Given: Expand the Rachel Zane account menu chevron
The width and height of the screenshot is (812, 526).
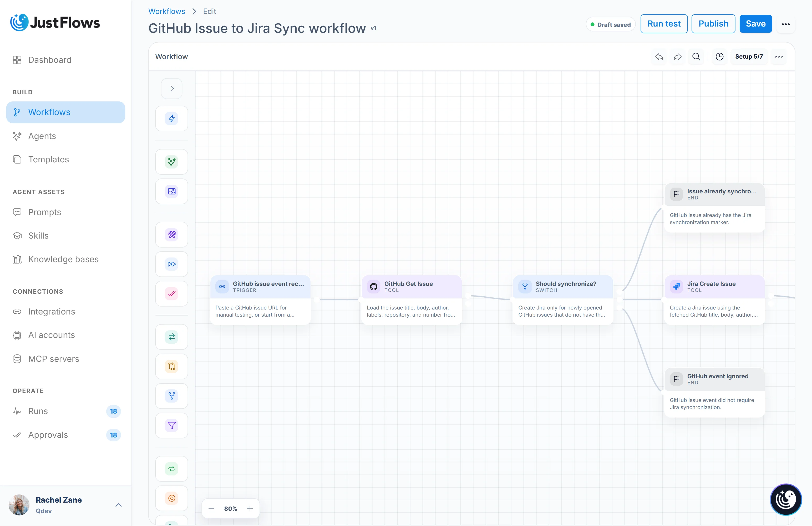Looking at the screenshot, I should pos(118,505).
